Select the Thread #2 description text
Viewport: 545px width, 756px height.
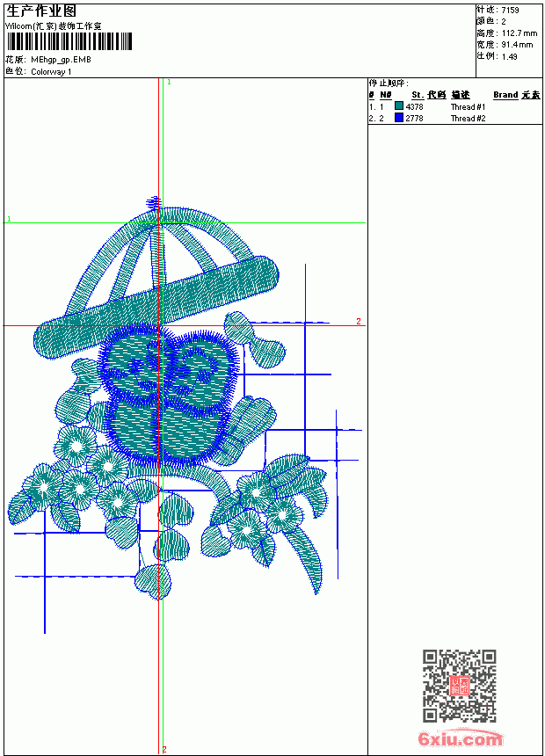[468, 118]
